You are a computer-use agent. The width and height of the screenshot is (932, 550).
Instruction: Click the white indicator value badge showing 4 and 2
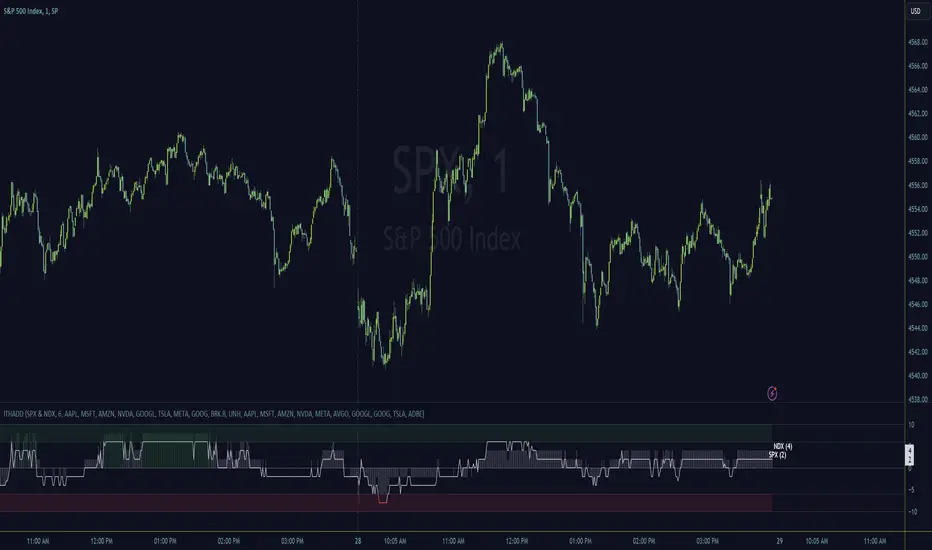click(x=909, y=455)
